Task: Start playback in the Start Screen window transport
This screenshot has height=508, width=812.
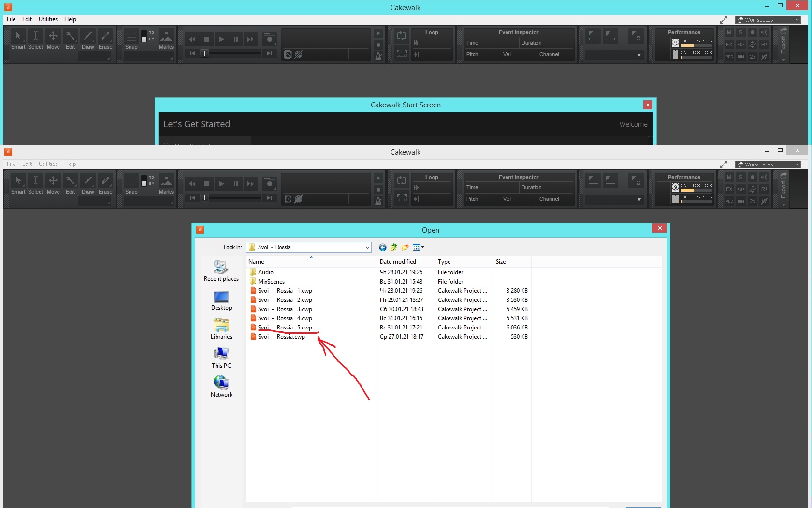Action: tap(221, 39)
